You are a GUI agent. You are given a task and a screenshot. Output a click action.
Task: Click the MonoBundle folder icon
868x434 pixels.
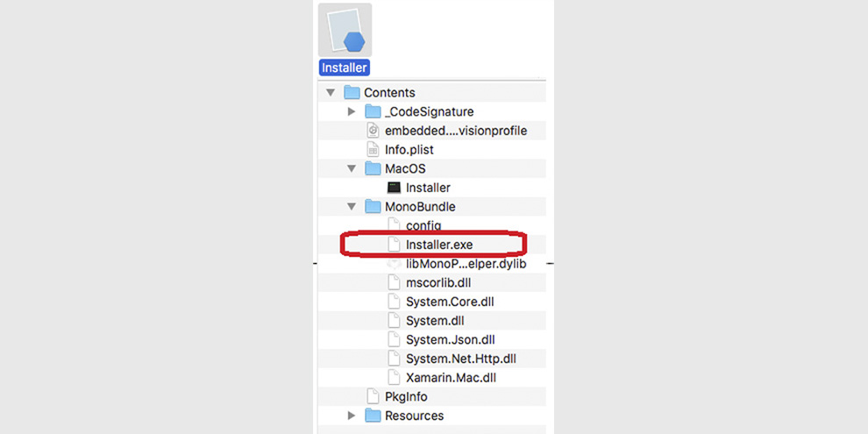tap(374, 207)
